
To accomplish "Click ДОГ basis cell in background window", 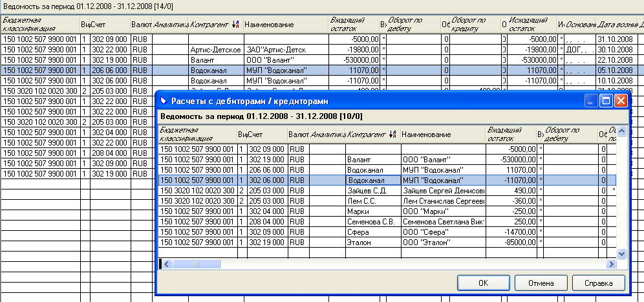I will coord(580,50).
